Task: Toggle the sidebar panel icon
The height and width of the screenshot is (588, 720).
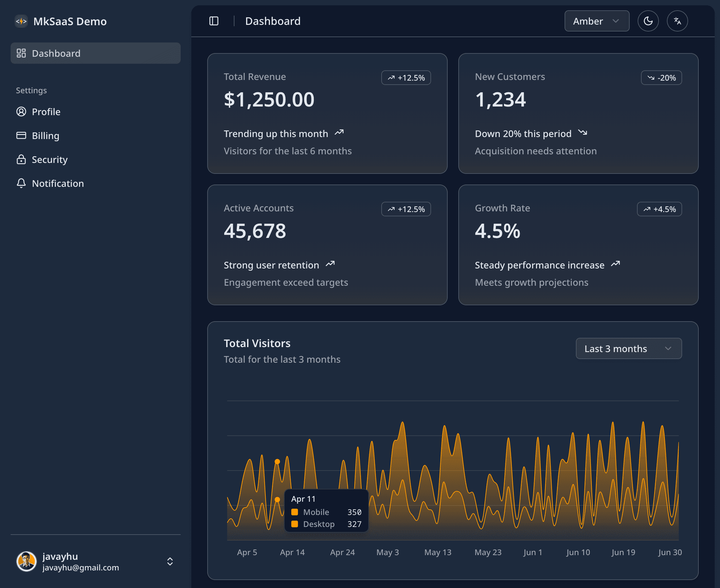Action: tap(214, 21)
